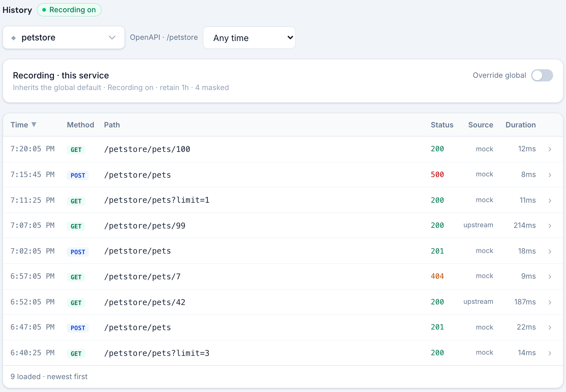
Task: Click the Source column header
Action: 481,125
